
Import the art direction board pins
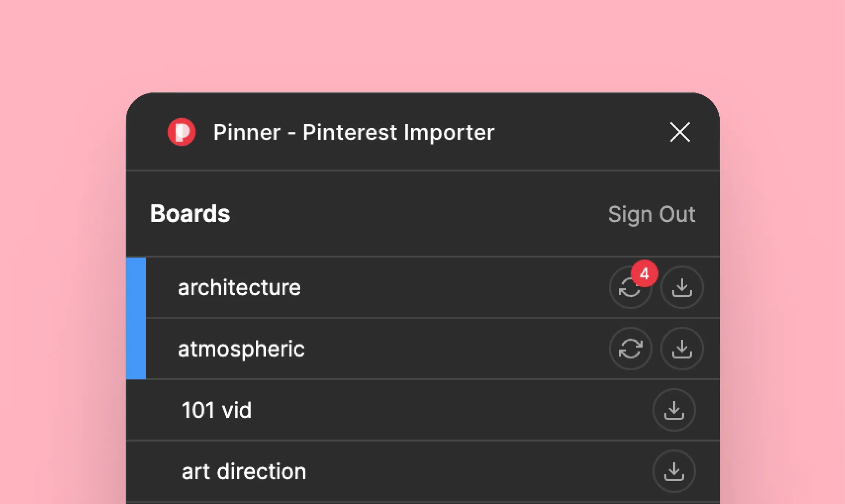point(674,472)
